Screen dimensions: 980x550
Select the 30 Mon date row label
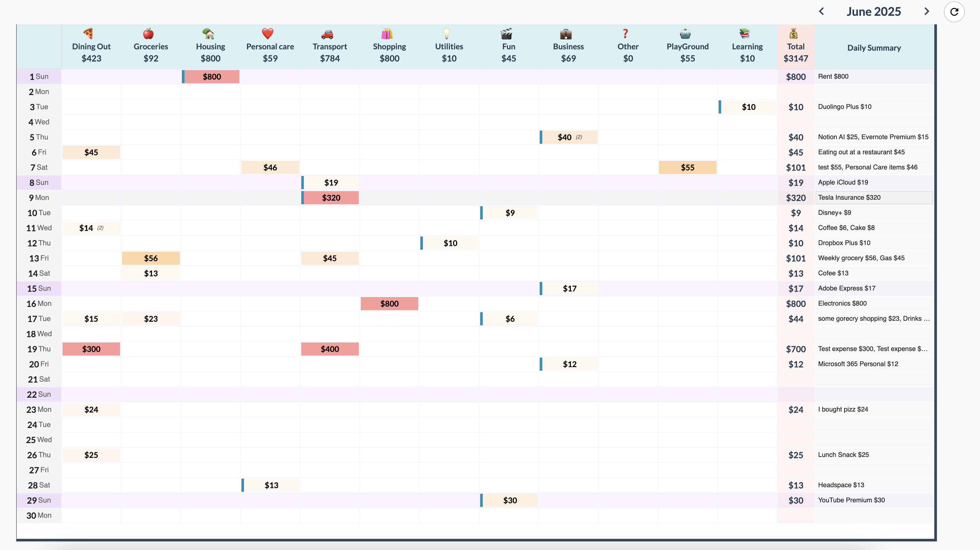pyautogui.click(x=39, y=515)
